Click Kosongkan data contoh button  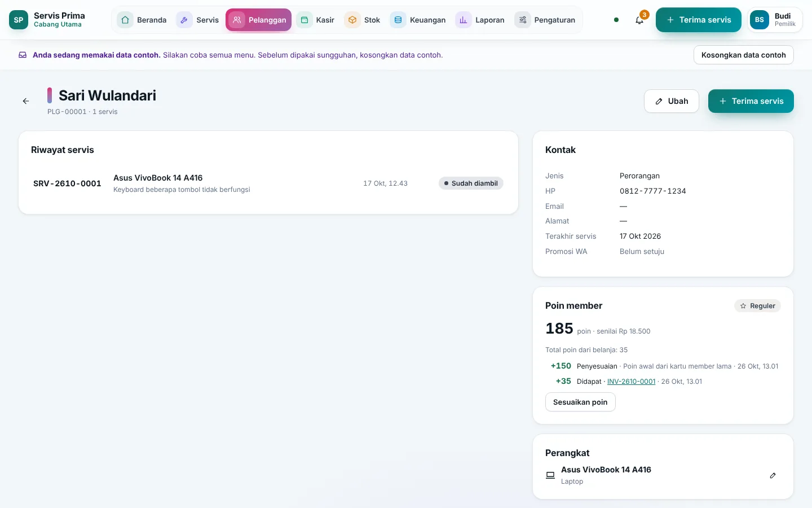coord(743,55)
